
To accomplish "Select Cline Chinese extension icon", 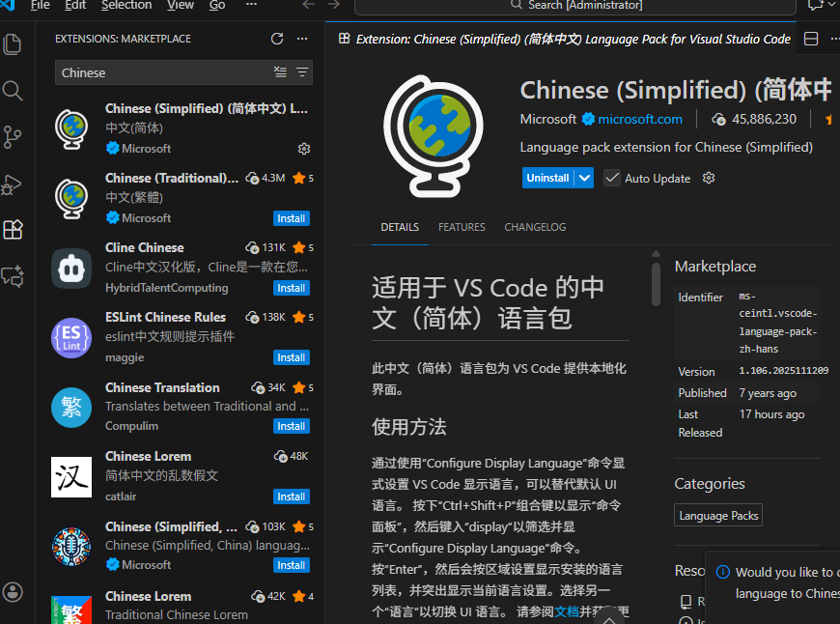I will 71,268.
